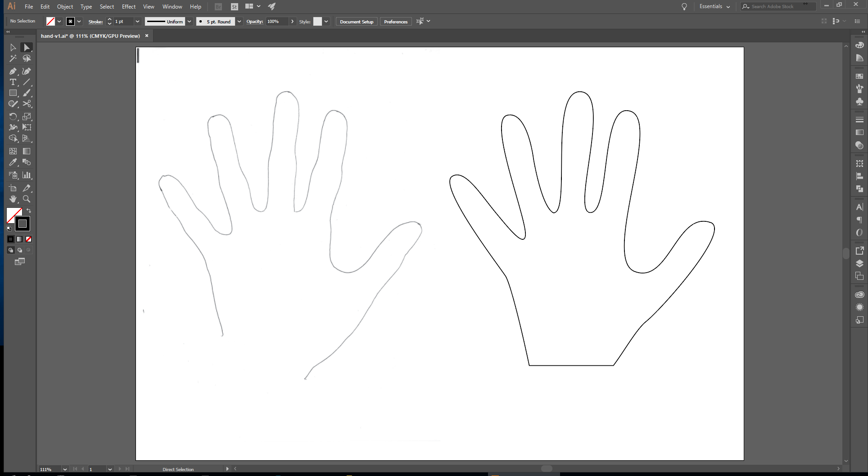Select the Type tool

[x=13, y=82]
